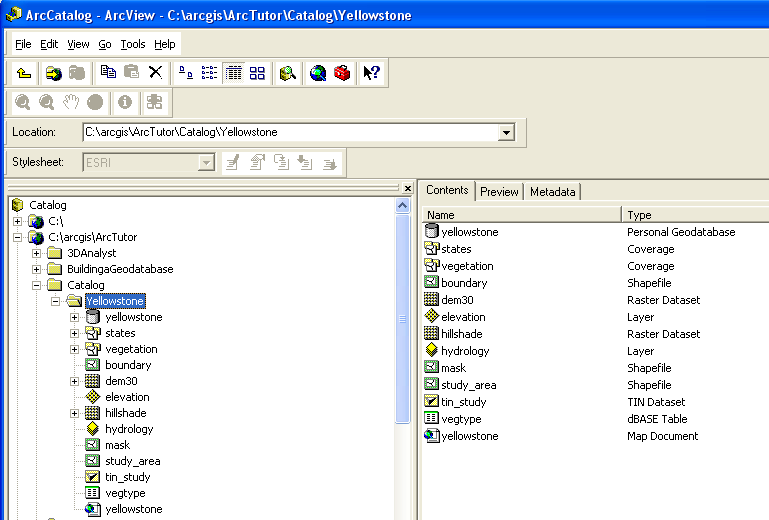Image resolution: width=769 pixels, height=520 pixels.
Task: Click the What's This help icon
Action: point(371,73)
